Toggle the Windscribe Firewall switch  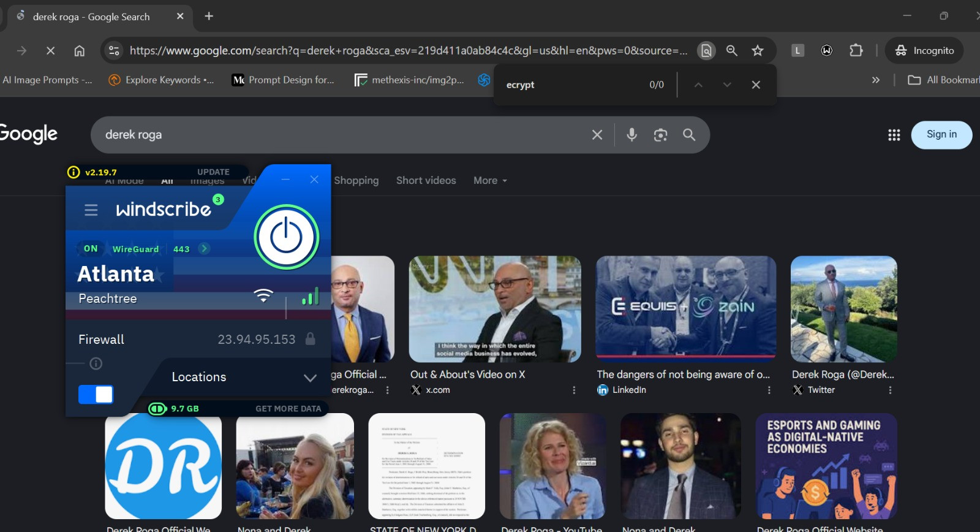96,394
